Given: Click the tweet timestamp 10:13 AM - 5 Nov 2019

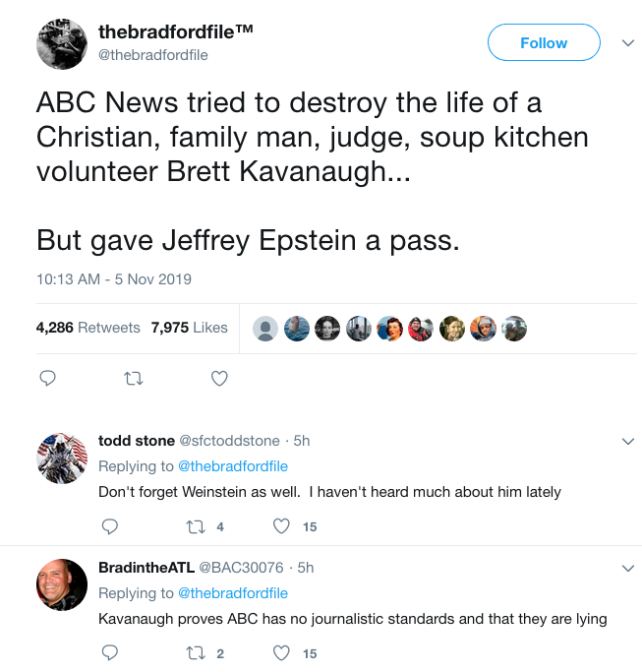Looking at the screenshot, I should tap(114, 279).
